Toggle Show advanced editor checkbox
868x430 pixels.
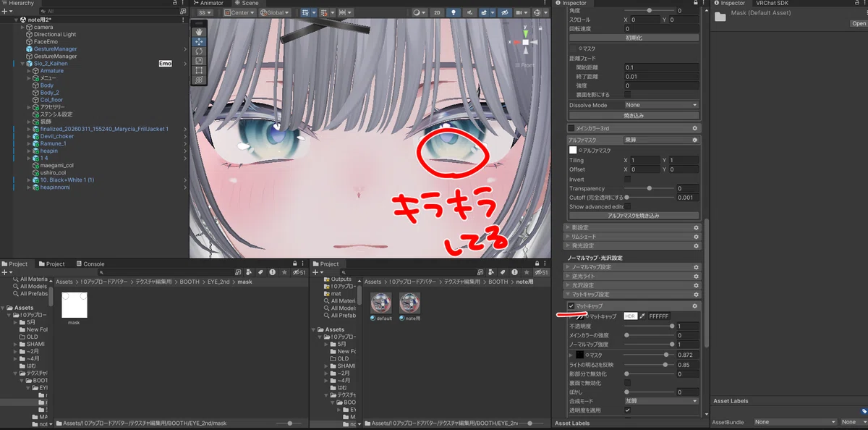click(x=627, y=206)
